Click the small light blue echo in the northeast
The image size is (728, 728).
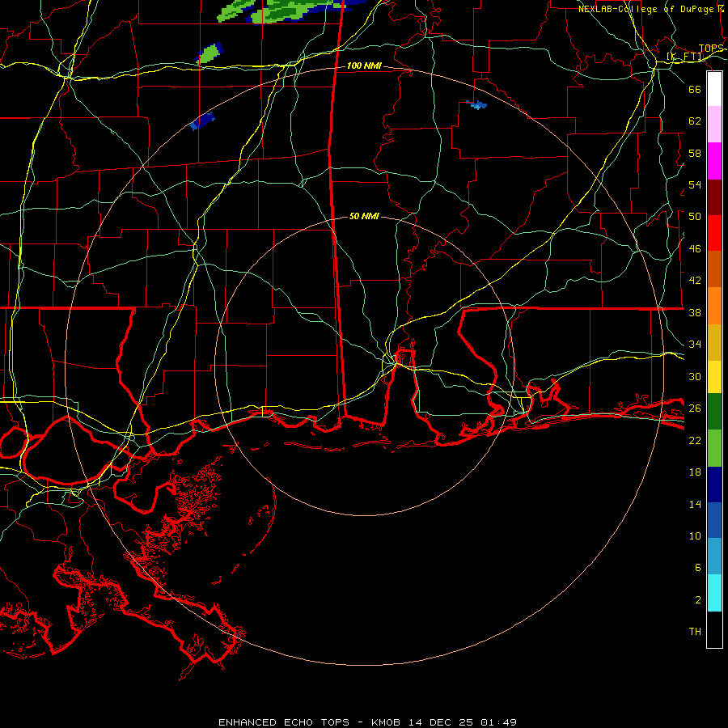click(x=476, y=105)
